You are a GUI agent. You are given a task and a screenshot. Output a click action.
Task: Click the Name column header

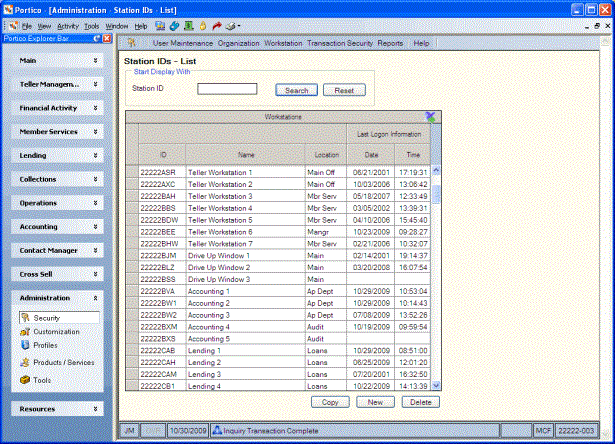click(246, 155)
